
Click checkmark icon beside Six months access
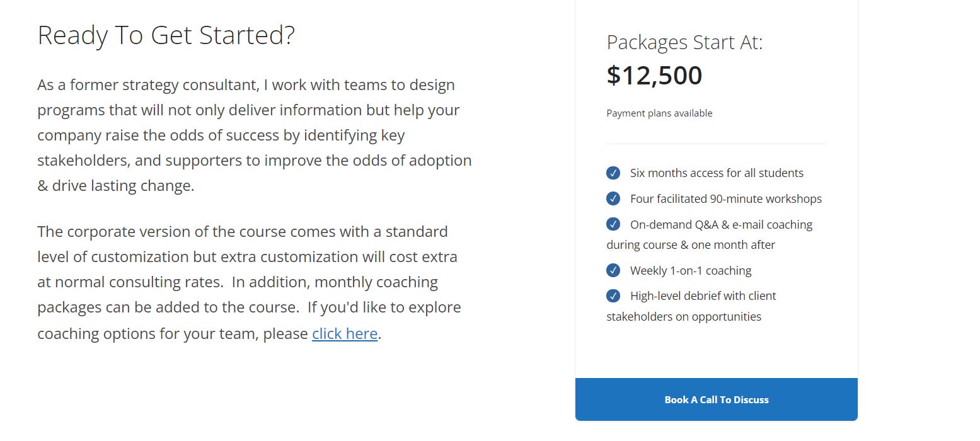[613, 173]
